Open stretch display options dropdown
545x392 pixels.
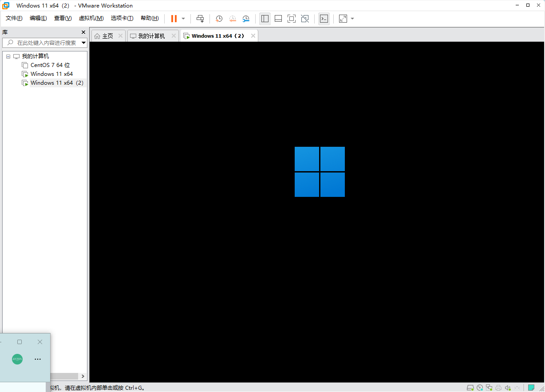point(352,19)
